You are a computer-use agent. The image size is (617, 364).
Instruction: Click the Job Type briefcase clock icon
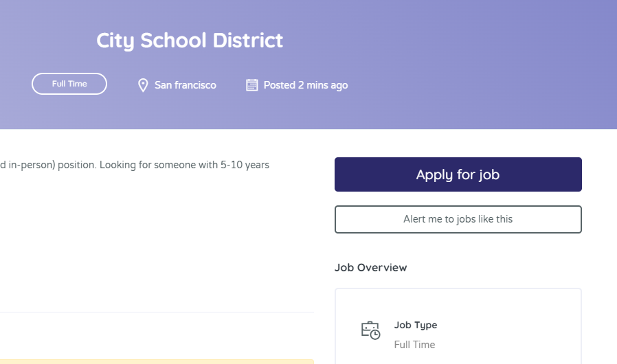pos(370,330)
